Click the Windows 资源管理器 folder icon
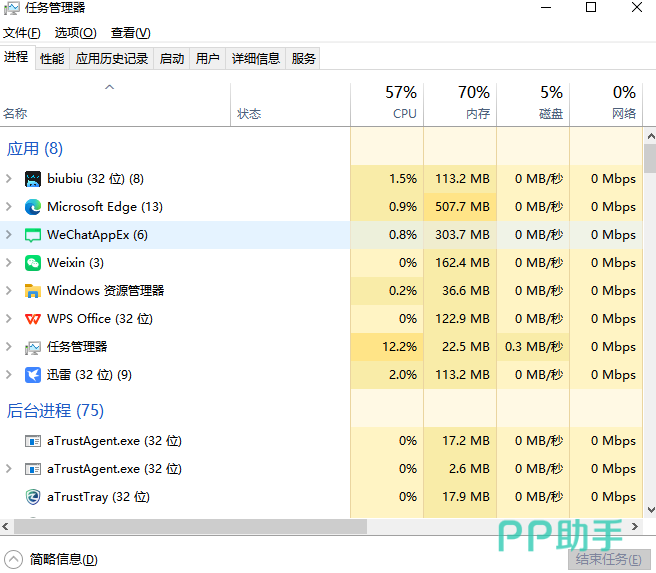The width and height of the screenshot is (656, 573). [33, 291]
